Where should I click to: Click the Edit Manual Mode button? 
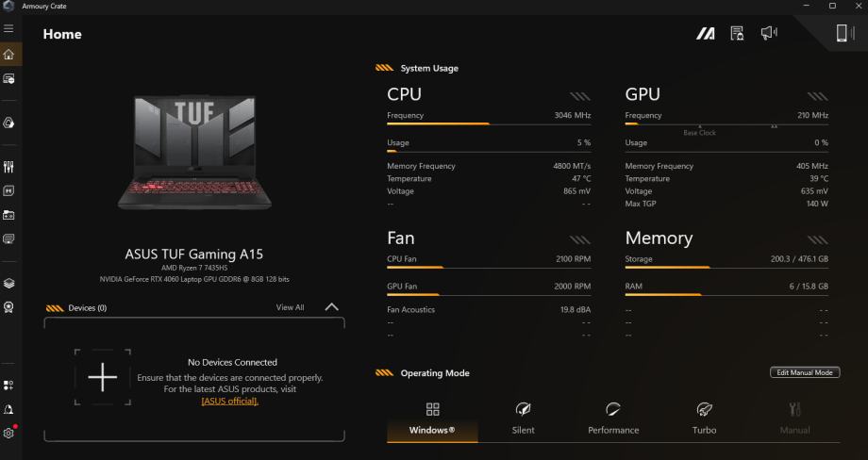tap(805, 372)
